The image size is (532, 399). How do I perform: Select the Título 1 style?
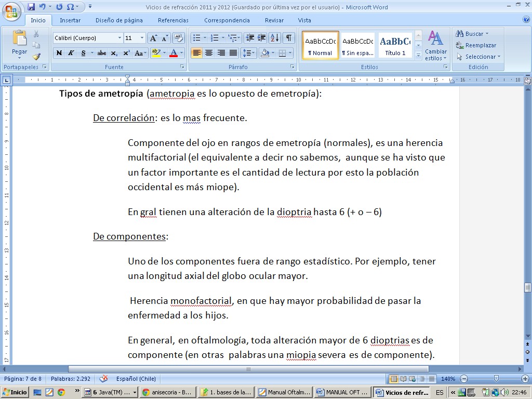pyautogui.click(x=395, y=45)
